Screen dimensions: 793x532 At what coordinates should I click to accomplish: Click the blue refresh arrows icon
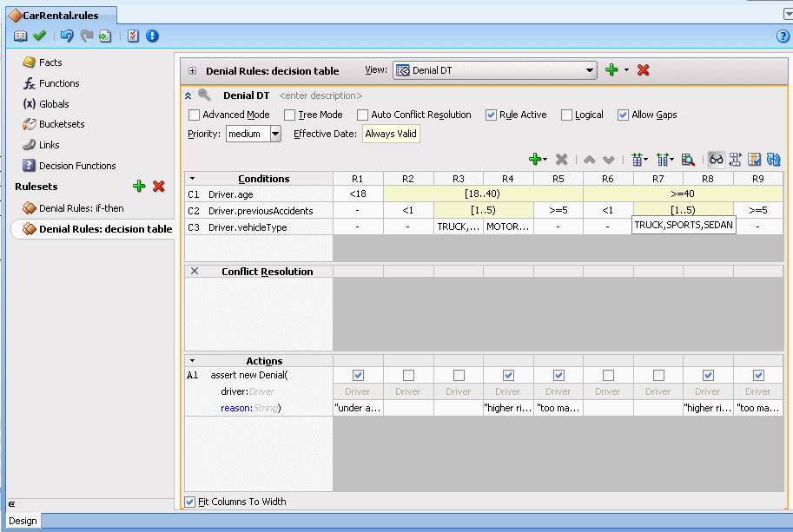[x=773, y=160]
